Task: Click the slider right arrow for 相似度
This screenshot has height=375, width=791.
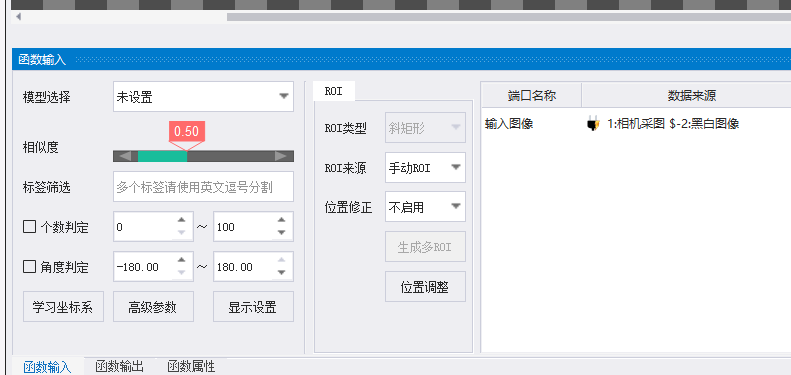Action: click(281, 156)
